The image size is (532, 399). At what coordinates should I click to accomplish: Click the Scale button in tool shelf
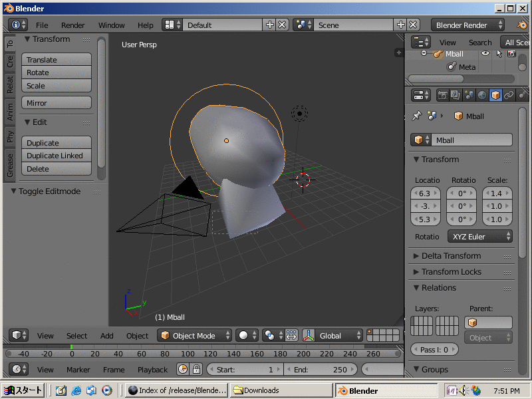click(x=57, y=86)
